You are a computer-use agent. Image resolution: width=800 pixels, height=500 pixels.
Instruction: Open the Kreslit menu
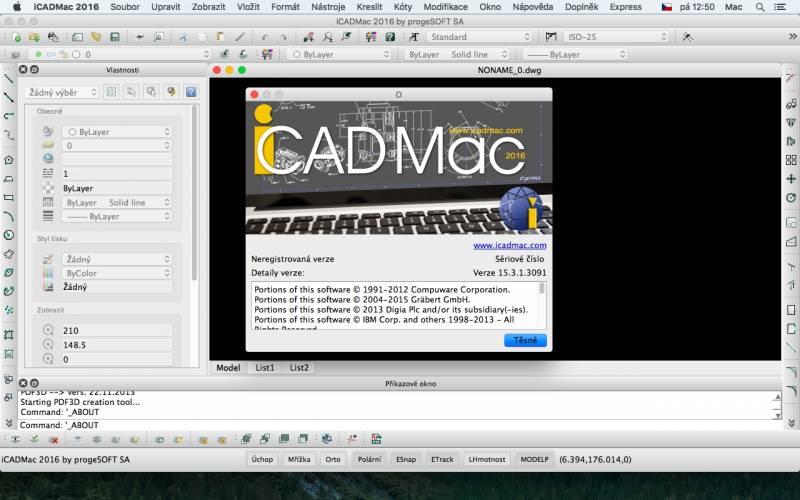[x=369, y=7]
